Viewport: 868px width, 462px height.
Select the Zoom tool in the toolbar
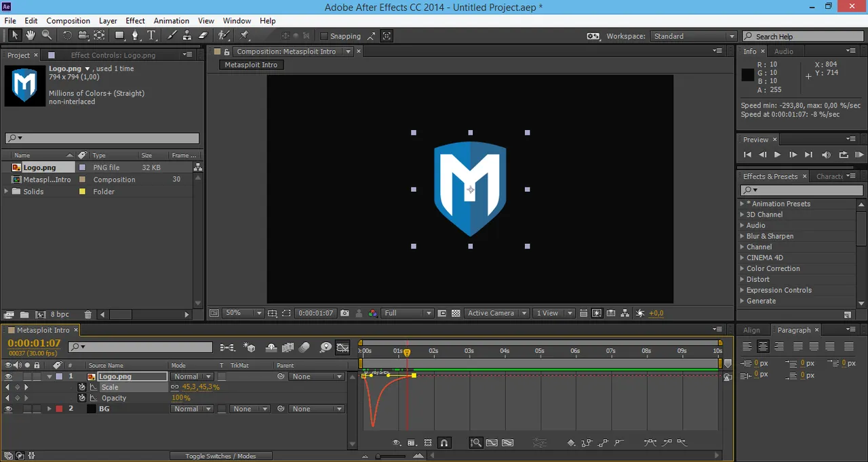(47, 35)
